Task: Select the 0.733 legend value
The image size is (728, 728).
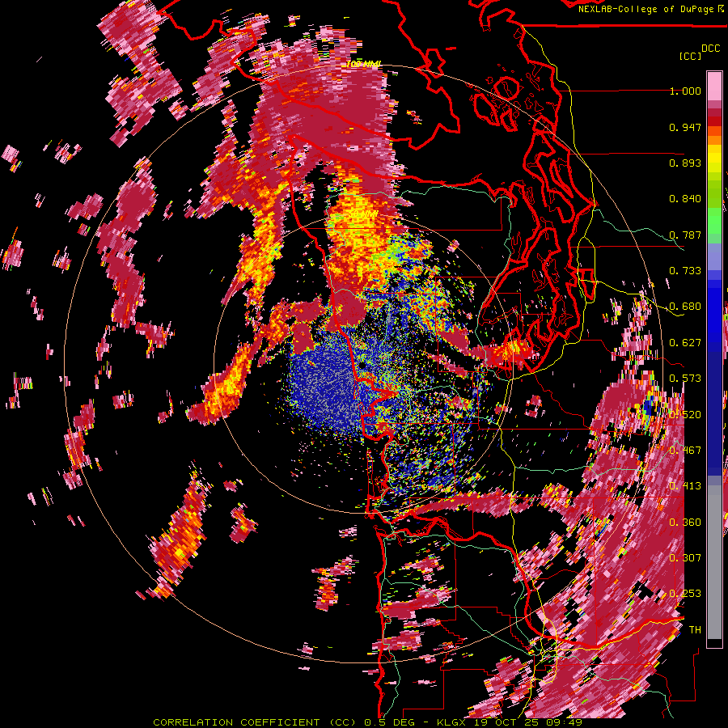Action: coord(685,271)
